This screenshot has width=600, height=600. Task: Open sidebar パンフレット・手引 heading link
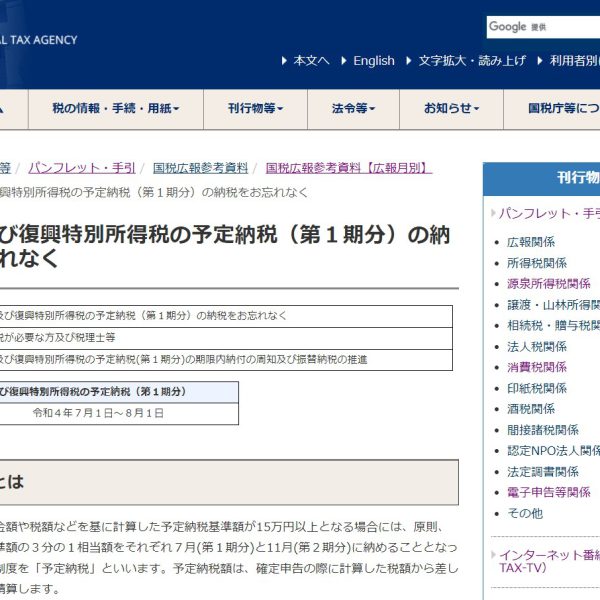click(x=549, y=214)
